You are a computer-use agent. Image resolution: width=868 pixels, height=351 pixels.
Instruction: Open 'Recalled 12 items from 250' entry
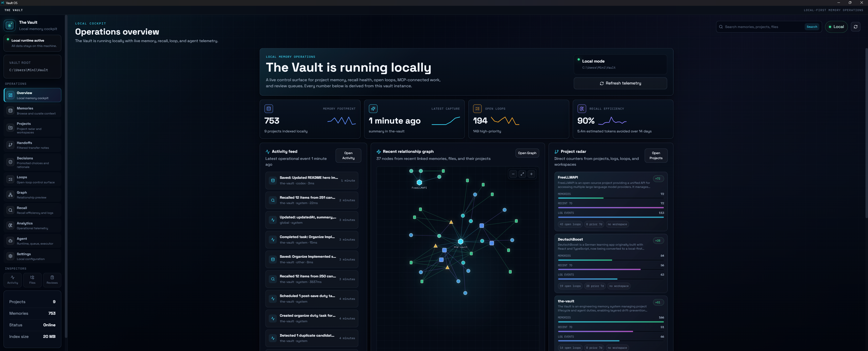click(312, 279)
